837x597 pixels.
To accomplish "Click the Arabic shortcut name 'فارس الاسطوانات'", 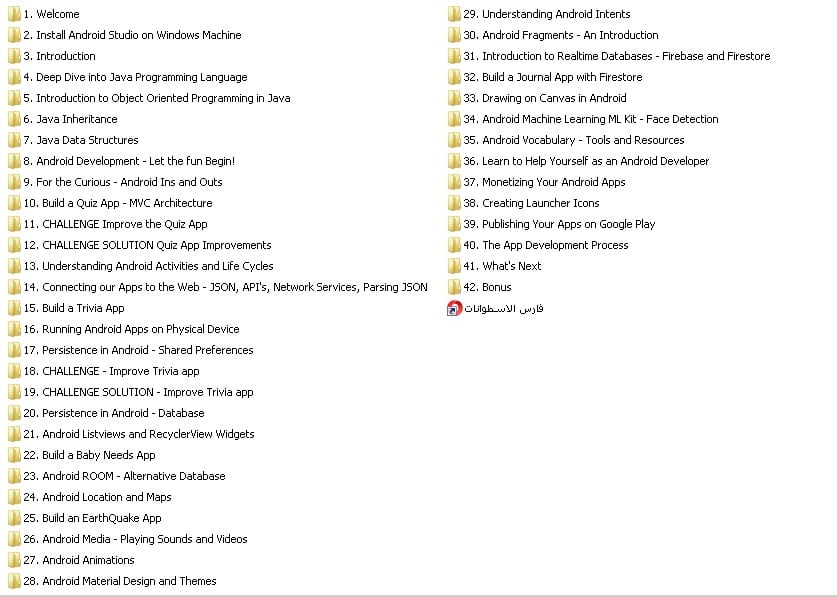I will [503, 309].
